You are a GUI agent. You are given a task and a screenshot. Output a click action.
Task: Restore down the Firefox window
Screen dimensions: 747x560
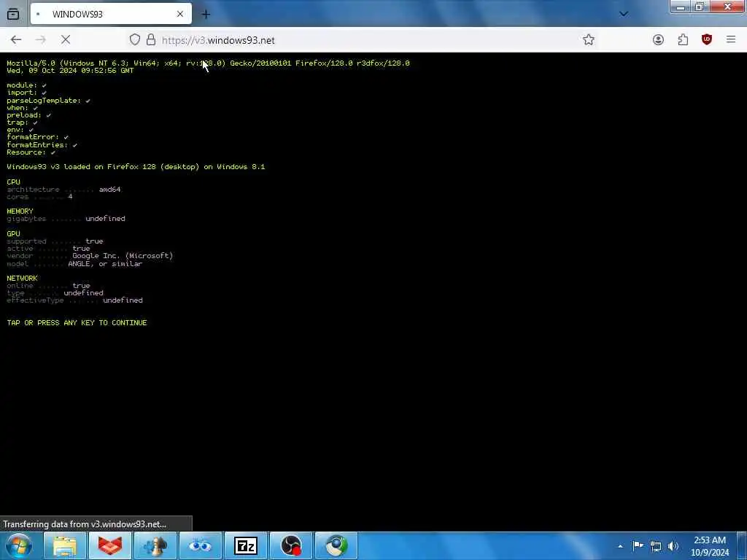tap(700, 7)
